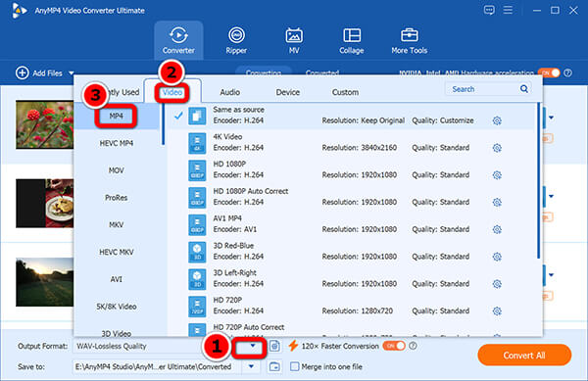Expand the Output Format dropdown arrow
This screenshot has width=588, height=381.
pyautogui.click(x=253, y=346)
